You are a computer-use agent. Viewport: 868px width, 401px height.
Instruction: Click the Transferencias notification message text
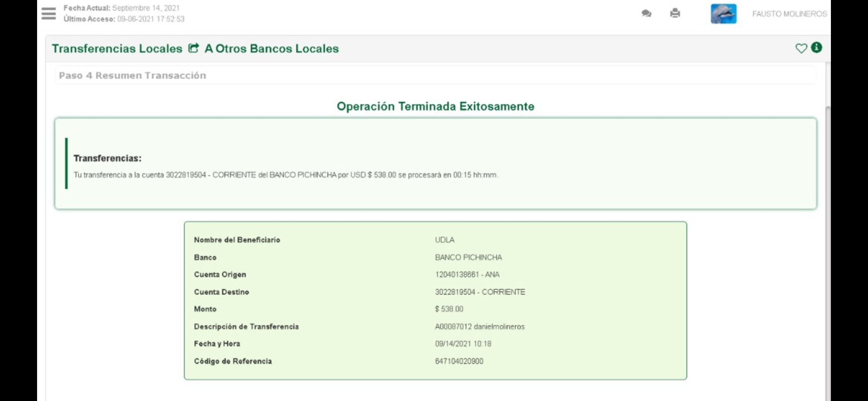(286, 175)
